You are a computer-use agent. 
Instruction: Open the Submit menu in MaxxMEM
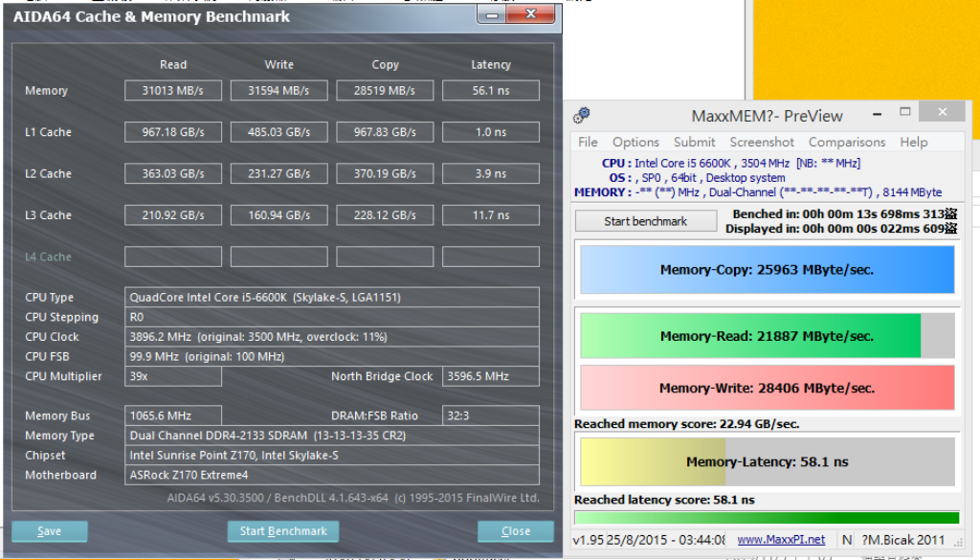pos(695,142)
